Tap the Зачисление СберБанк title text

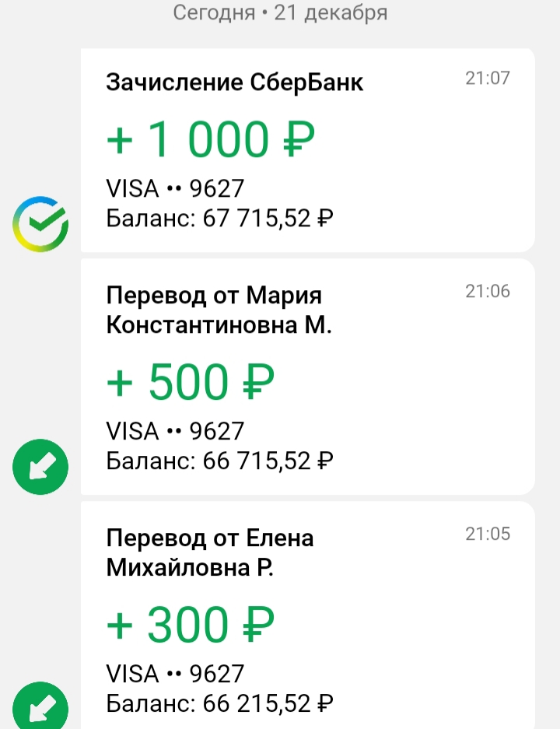point(235,82)
